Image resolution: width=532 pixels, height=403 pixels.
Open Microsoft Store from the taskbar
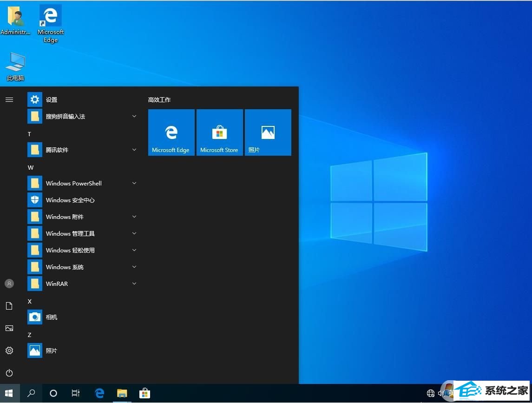click(x=145, y=393)
